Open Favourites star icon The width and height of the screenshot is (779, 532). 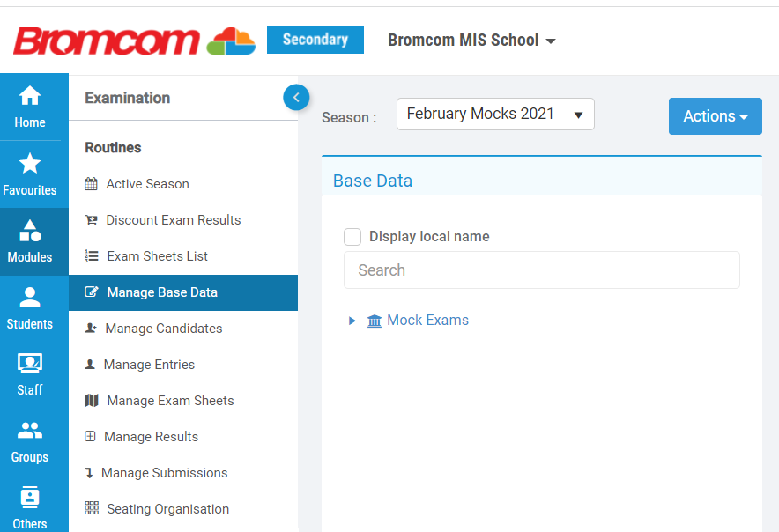30,163
